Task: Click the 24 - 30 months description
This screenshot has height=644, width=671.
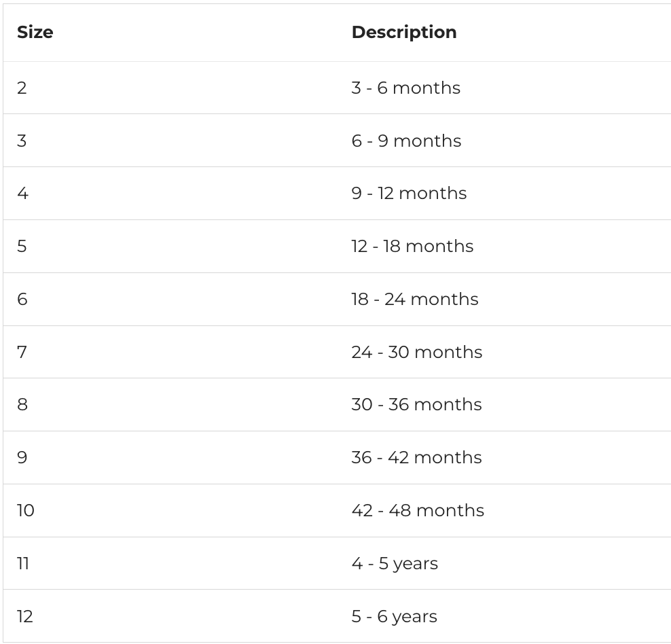Action: (417, 352)
